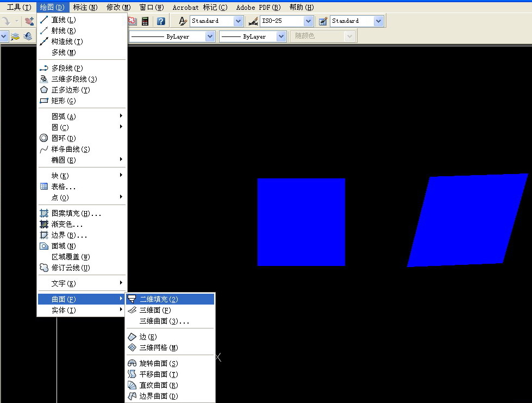Expand the 椭圆 ellipse submenu
The width and height of the screenshot is (532, 403).
[x=82, y=160]
